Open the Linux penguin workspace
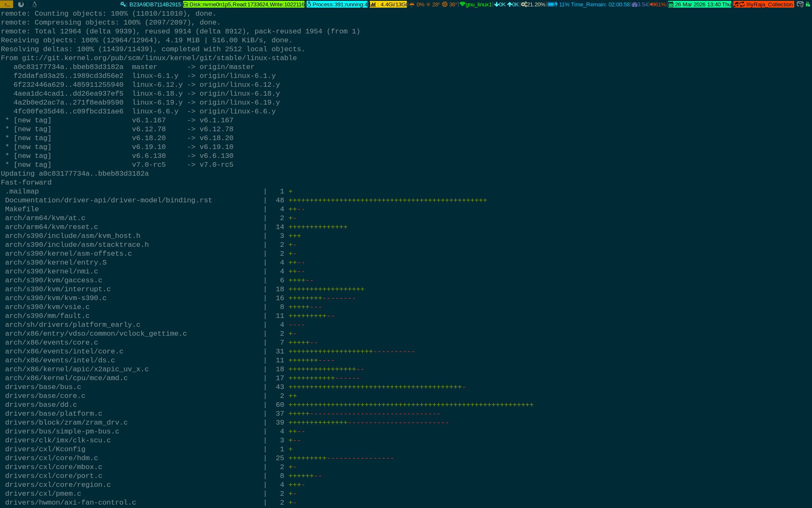This screenshot has width=812, height=508. pos(34,4)
